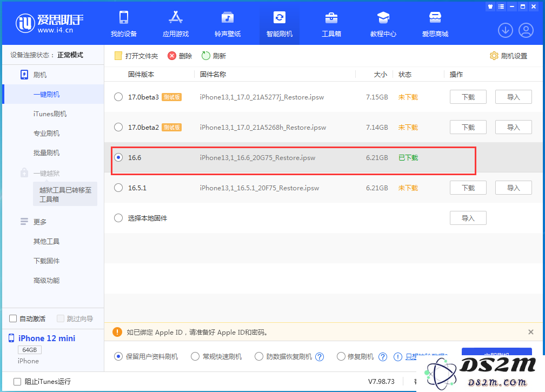Click the 测试版 badge on 17.0beta3
This screenshot has width=545, height=392.
172,97
